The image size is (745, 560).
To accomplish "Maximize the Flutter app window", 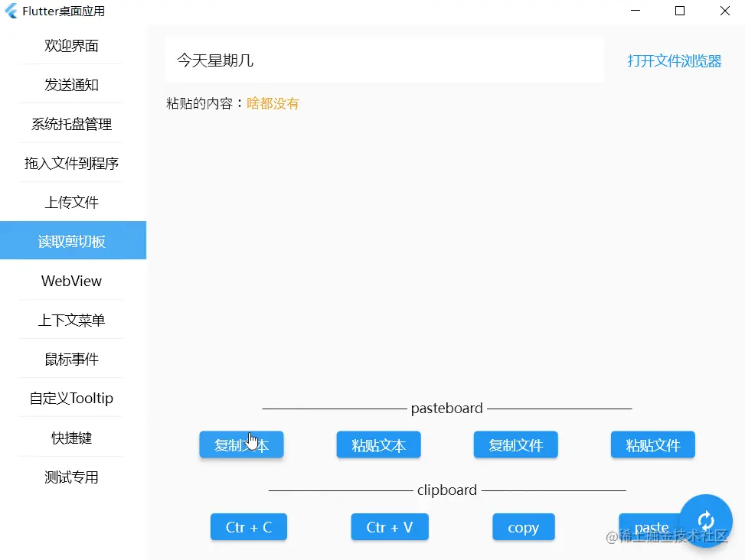I will (x=680, y=11).
